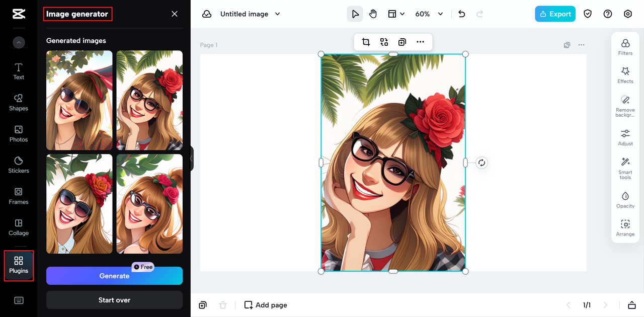The width and height of the screenshot is (644, 317).
Task: Open more options in floating toolbar
Action: pyautogui.click(x=420, y=42)
